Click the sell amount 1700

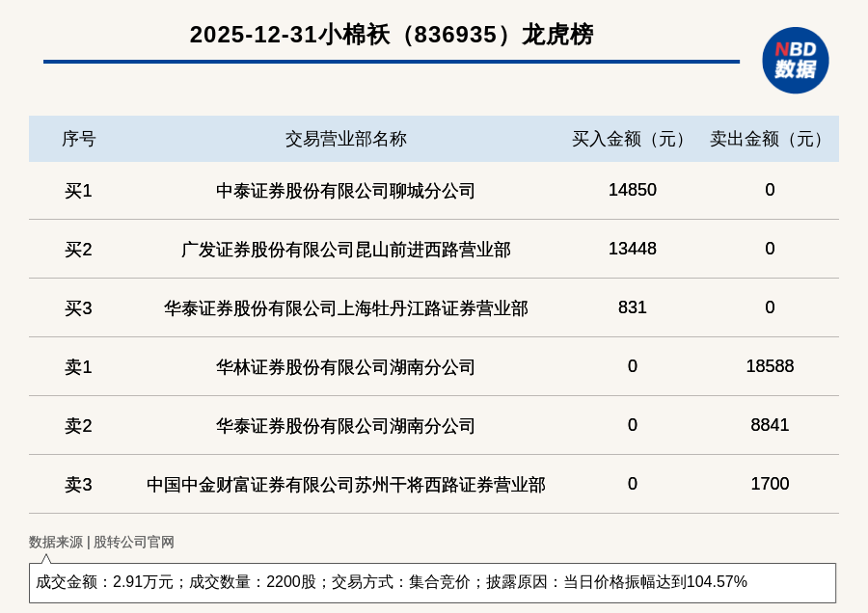tap(770, 484)
